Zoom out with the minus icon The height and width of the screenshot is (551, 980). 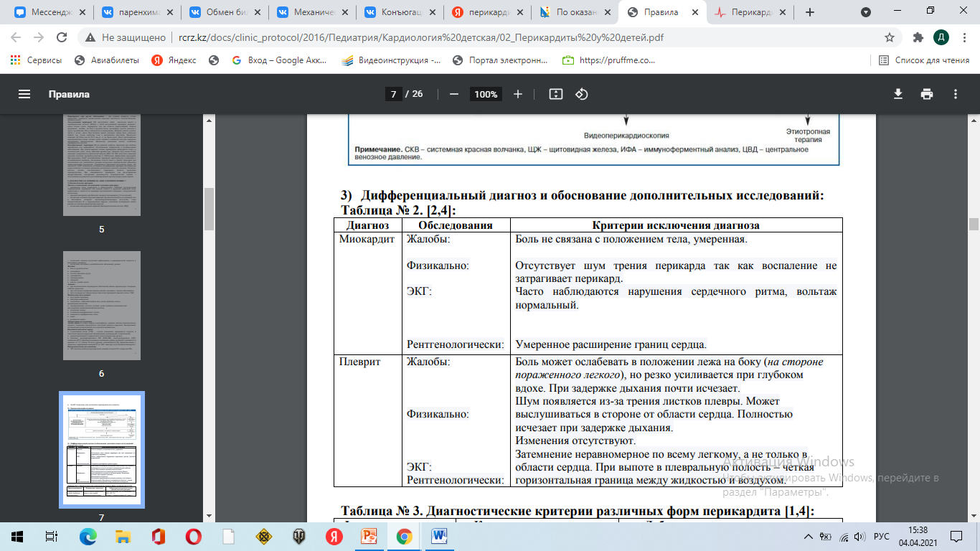click(x=453, y=94)
